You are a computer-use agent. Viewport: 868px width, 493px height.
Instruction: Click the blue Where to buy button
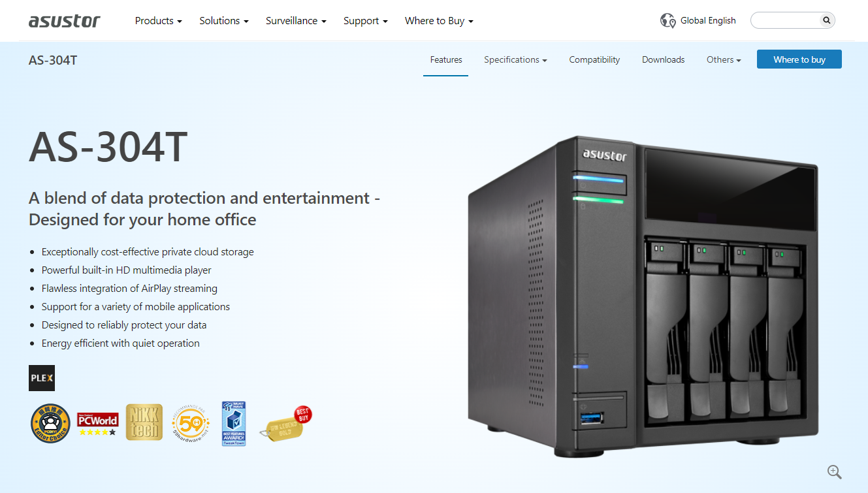click(x=799, y=59)
